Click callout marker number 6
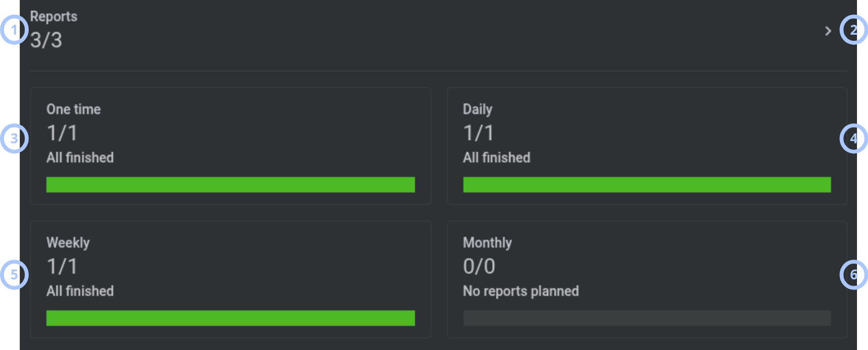Screen dimensions: 868x350 pos(854,274)
